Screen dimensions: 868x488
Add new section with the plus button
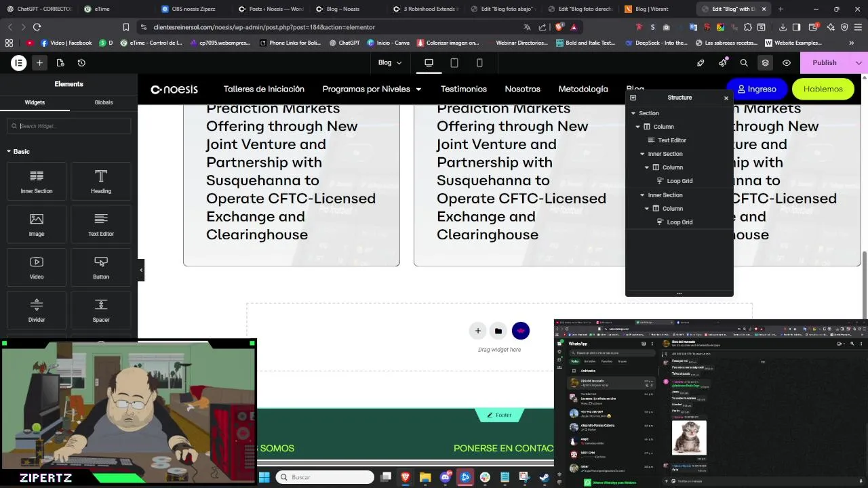point(477,331)
